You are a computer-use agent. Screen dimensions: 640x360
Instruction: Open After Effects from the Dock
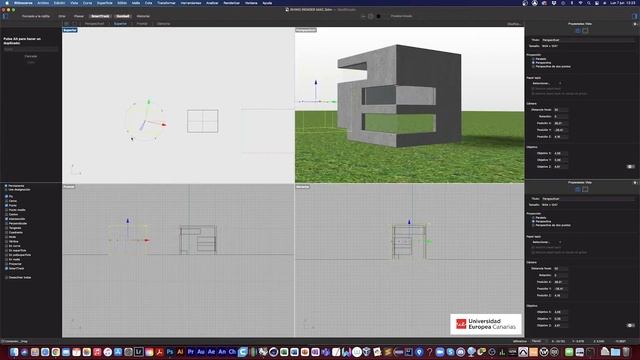pos(211,352)
